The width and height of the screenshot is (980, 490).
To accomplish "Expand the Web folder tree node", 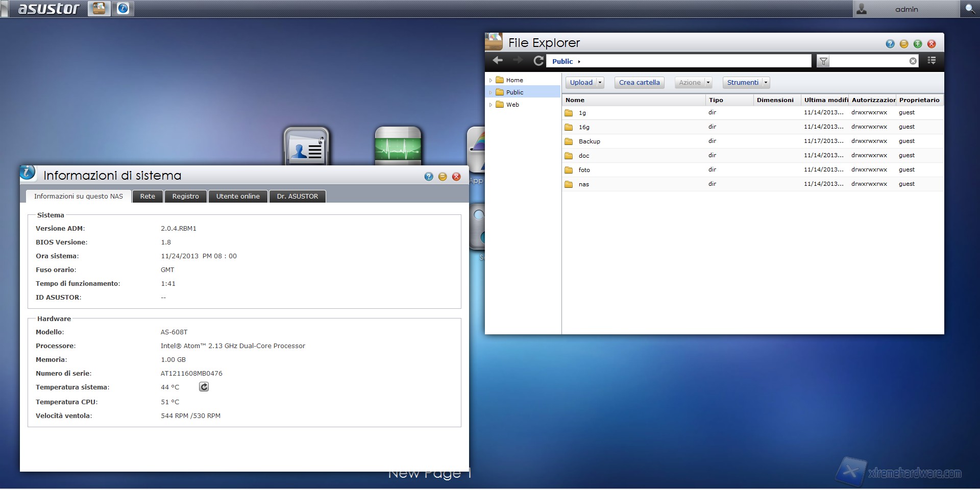I will (491, 105).
